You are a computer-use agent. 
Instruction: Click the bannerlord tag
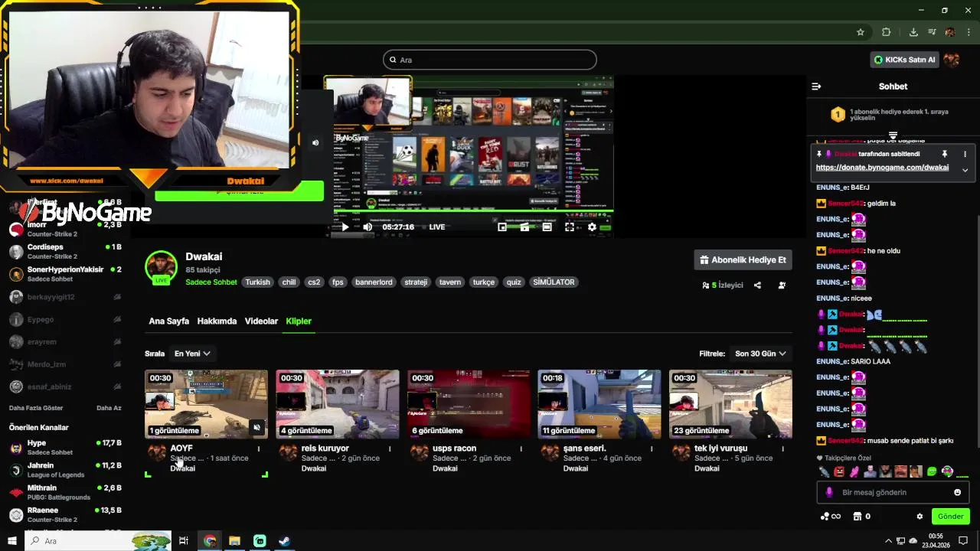374,282
